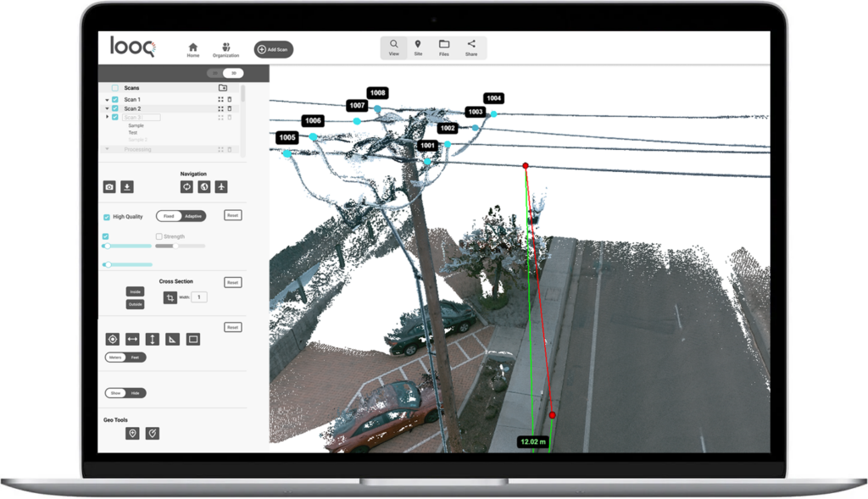Screen dimensions: 868x499
Task: Activate the orbit navigation mode
Action: click(x=187, y=186)
